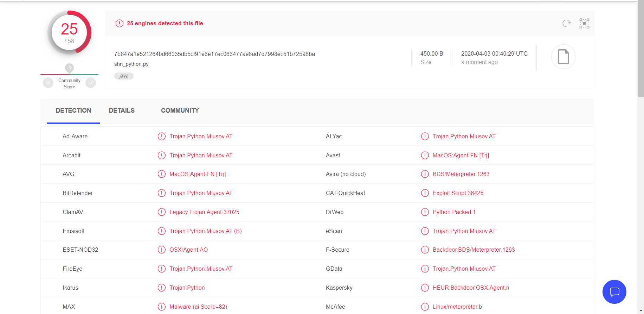Select Emsisoft result Trojan.Python.Miusov.AT (B)
Viewport: 644px width, 314px height.
206,231
